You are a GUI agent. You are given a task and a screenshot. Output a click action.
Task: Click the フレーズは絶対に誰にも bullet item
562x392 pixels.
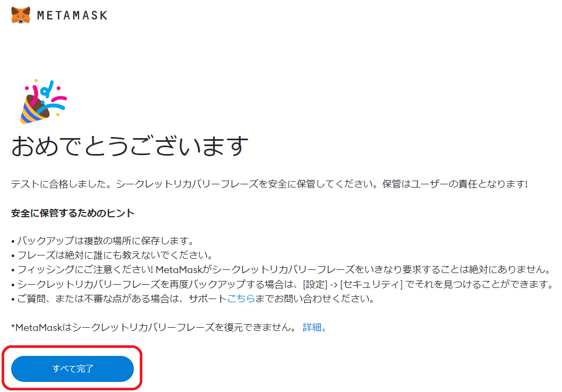point(112,255)
